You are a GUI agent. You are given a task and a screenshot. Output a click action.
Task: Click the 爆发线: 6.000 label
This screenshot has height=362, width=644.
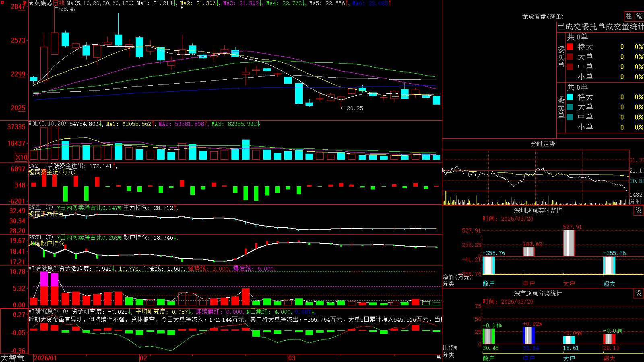tap(254, 268)
